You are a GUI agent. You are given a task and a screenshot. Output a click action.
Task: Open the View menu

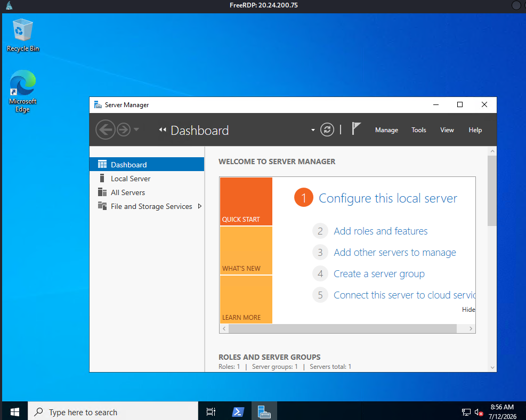click(x=447, y=130)
